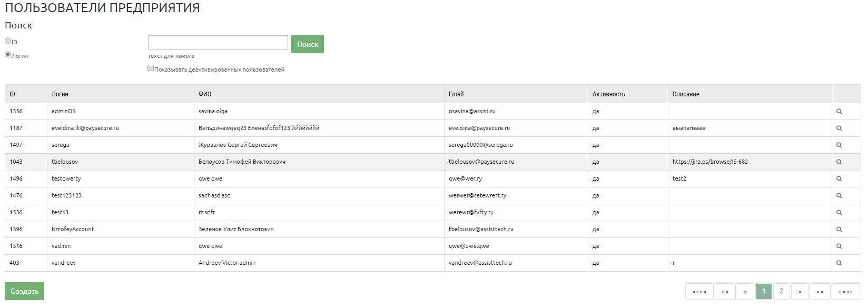The width and height of the screenshot is (868, 308).
Task: Click magnifier icon in testqwerty row
Action: 839,179
